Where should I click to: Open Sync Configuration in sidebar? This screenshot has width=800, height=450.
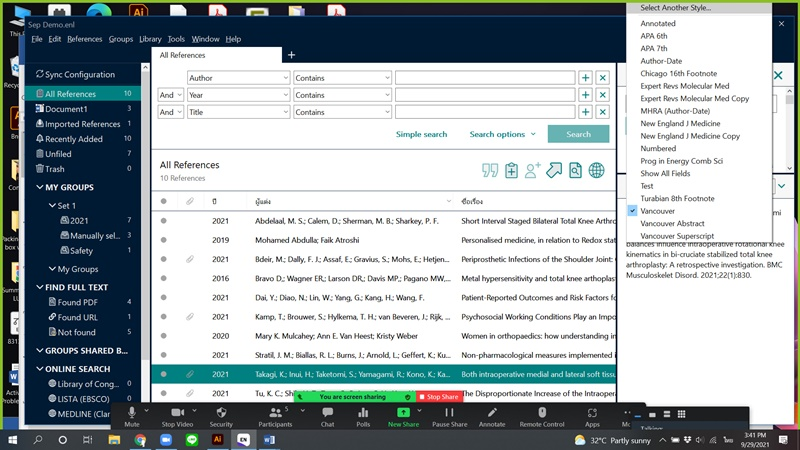(79, 74)
